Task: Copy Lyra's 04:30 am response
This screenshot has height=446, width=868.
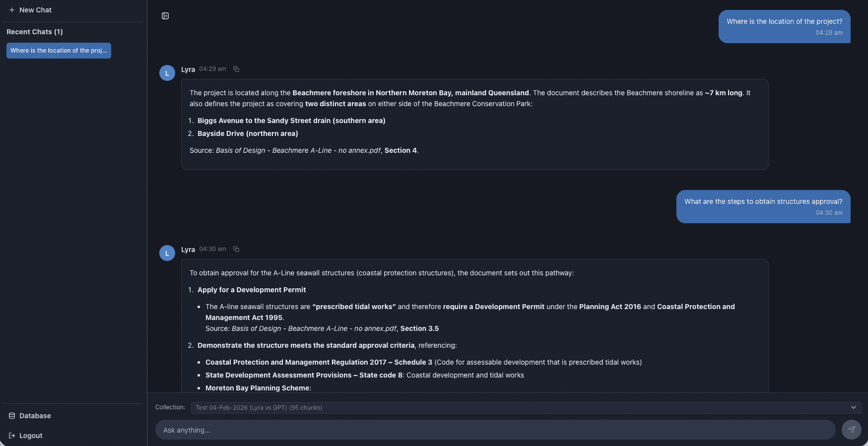Action: point(236,249)
